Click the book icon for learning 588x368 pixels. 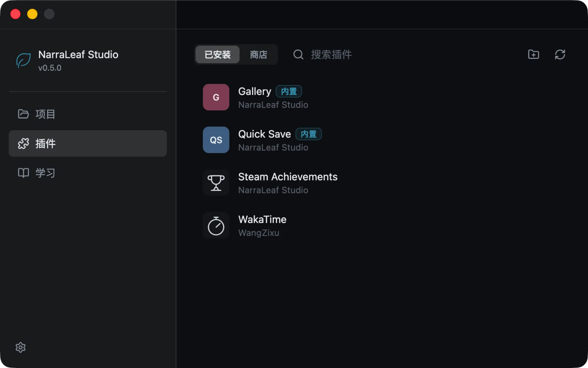point(23,173)
